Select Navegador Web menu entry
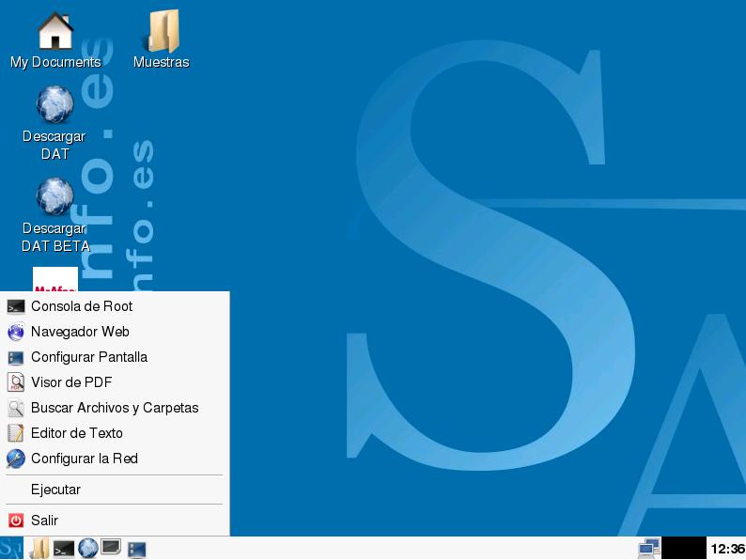 [115, 332]
